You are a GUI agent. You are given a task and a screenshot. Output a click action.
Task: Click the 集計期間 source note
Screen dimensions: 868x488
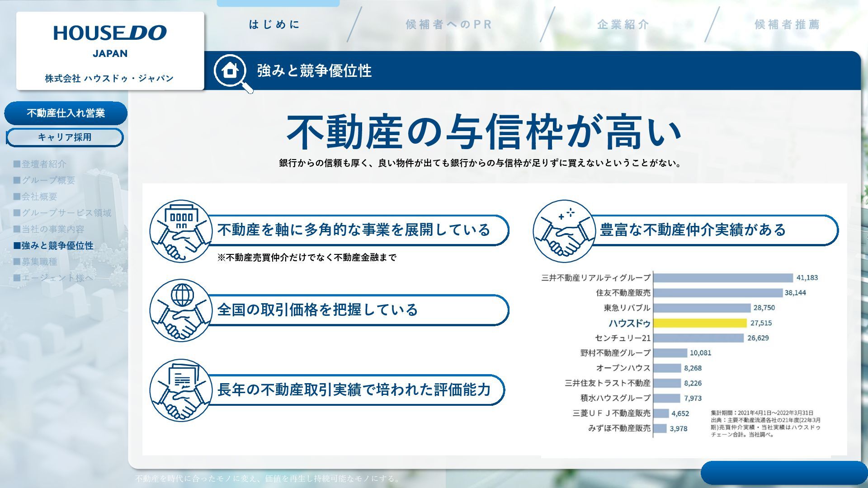click(766, 424)
